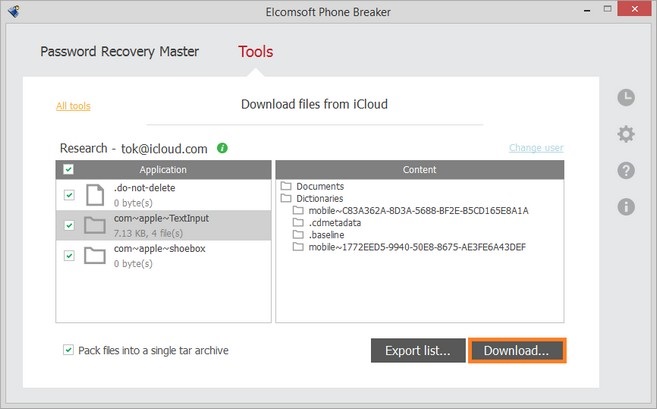Select the Tools tab
This screenshot has width=657, height=409.
[255, 52]
